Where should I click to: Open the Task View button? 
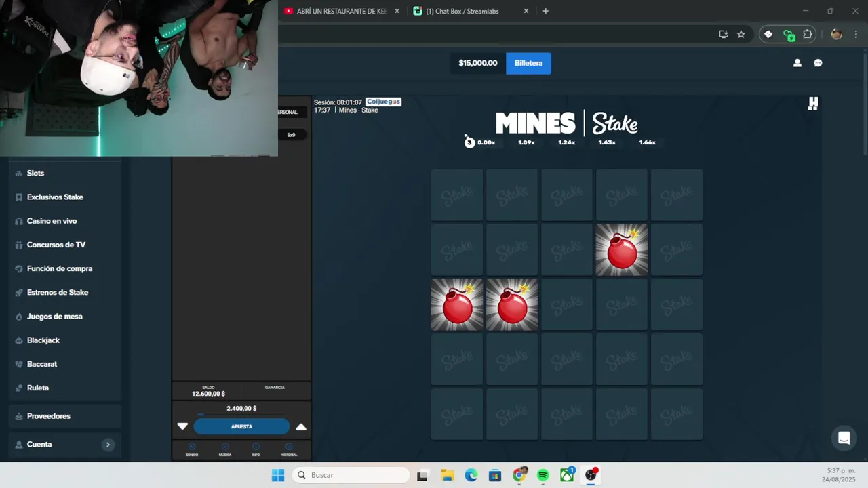pyautogui.click(x=422, y=475)
